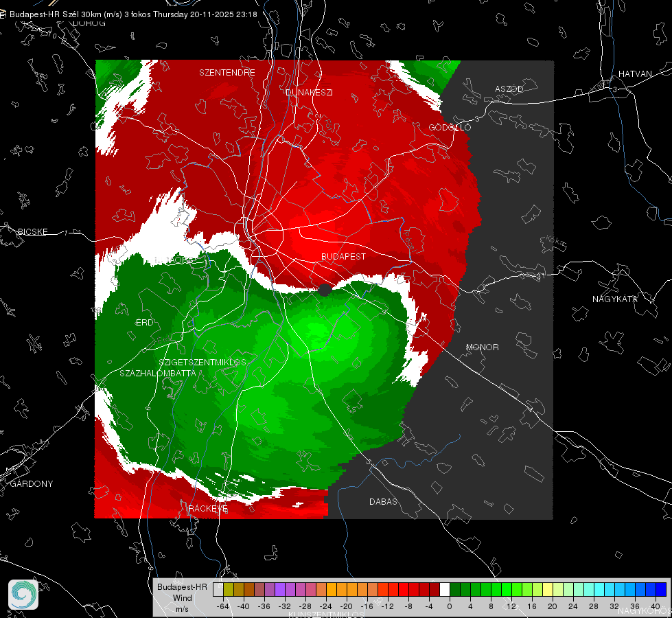Click the '-32' legend scale value
672x618 pixels.
[285, 606]
